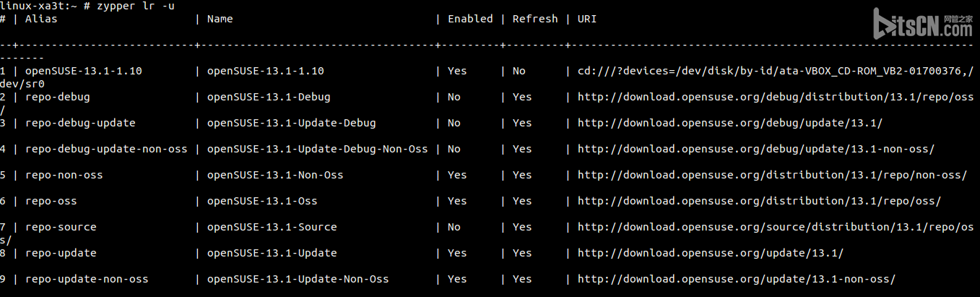The width and height of the screenshot is (980, 297).
Task: Click the opensuse.org/update/13.1/ URL of repo-update
Action: 711,253
